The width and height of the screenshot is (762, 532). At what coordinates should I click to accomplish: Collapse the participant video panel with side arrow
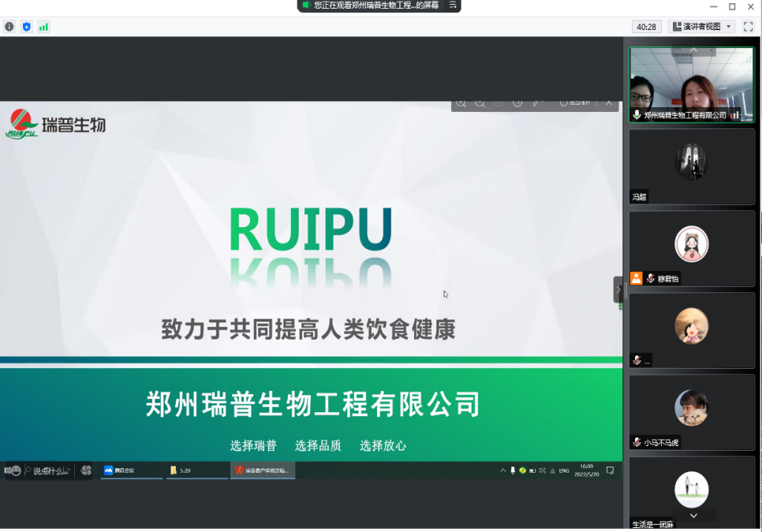tap(618, 289)
